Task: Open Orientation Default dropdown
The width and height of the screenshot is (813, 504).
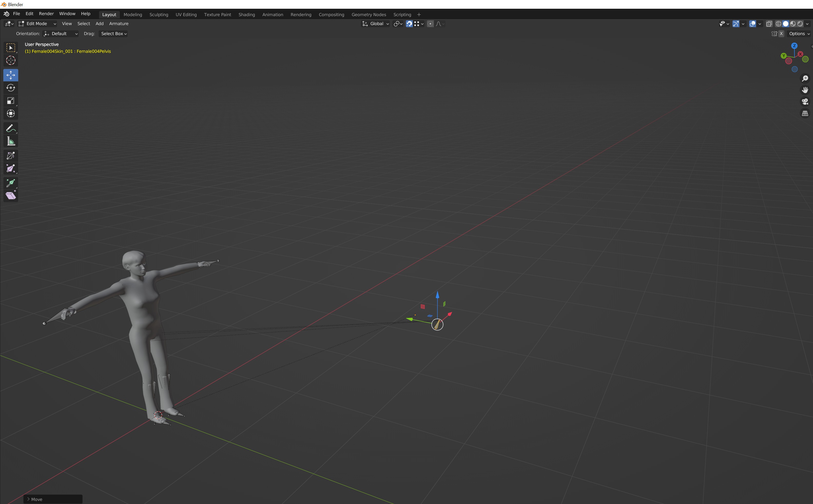Action: [61, 34]
